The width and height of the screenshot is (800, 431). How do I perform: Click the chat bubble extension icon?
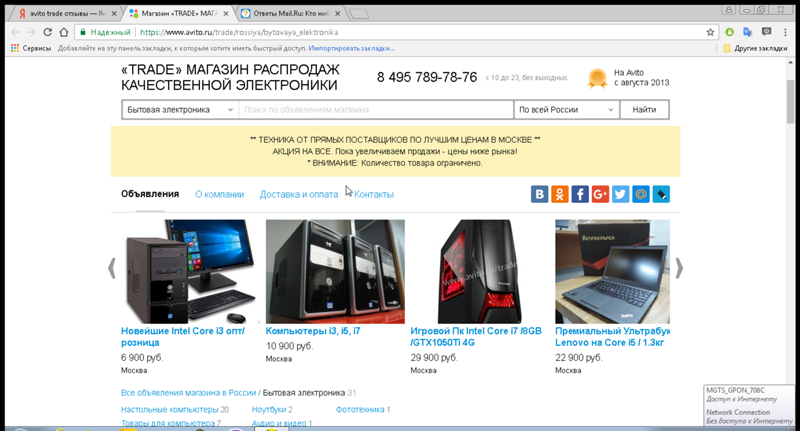click(x=766, y=32)
